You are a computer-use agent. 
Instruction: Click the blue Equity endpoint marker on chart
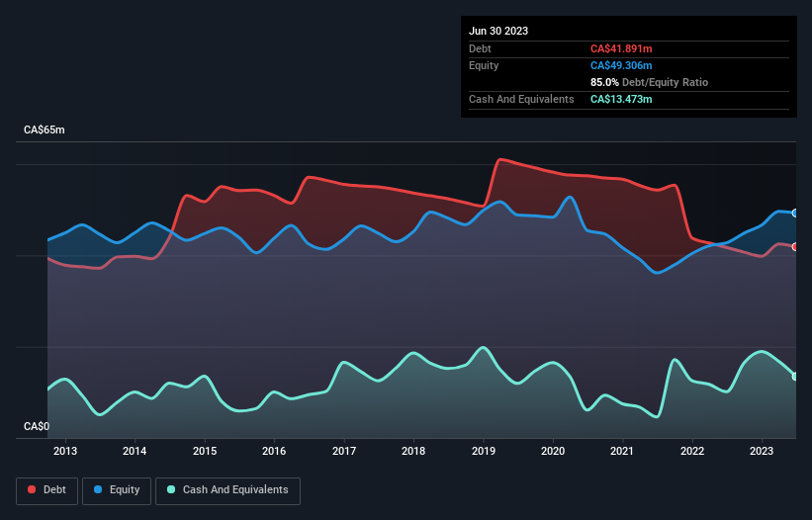[795, 213]
